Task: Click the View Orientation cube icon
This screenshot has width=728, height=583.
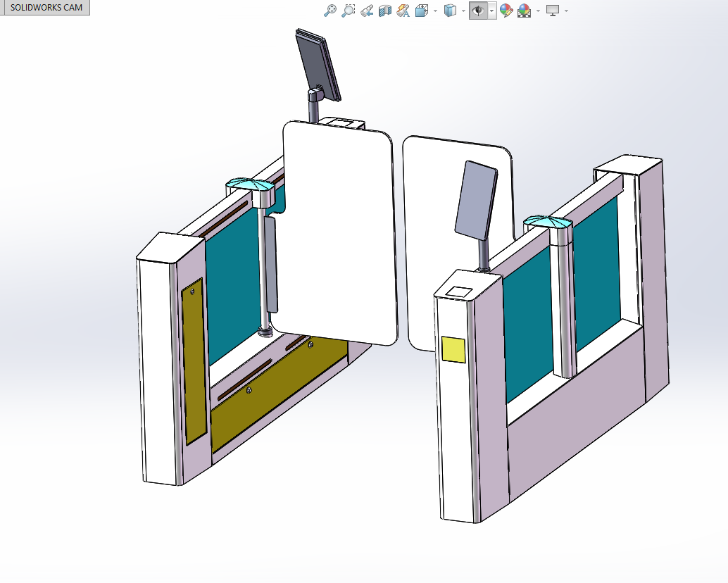Action: (x=422, y=11)
